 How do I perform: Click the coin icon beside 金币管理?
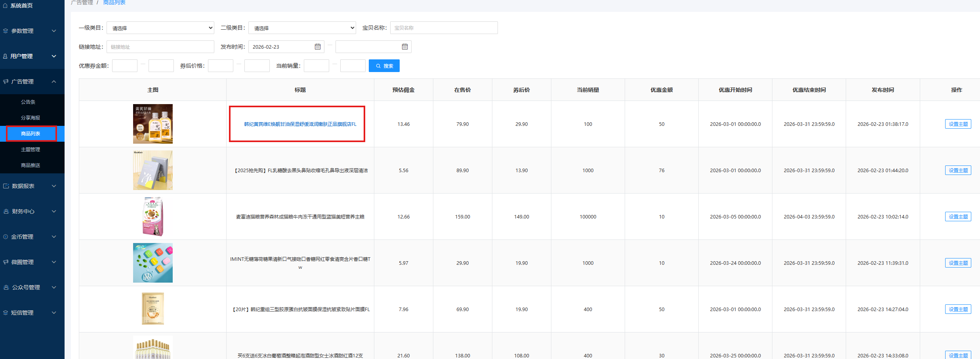(6, 237)
